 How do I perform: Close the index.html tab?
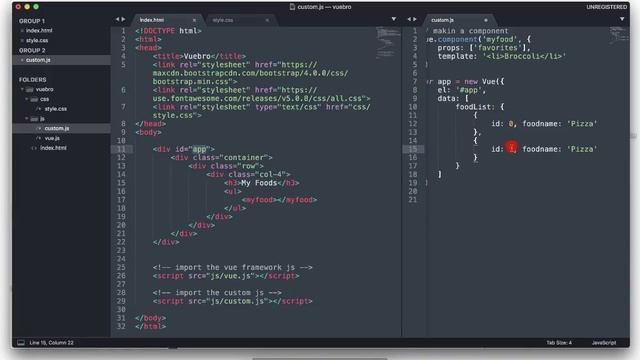[x=194, y=20]
